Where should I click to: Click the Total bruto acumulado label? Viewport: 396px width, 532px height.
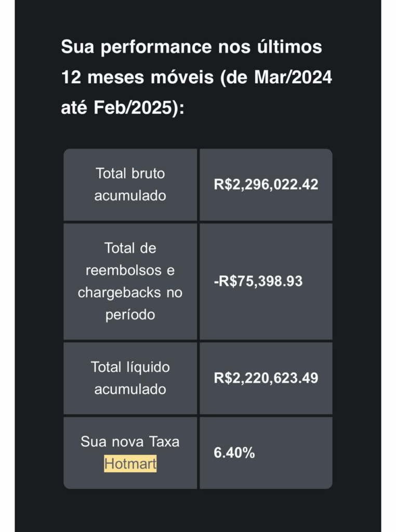130,184
